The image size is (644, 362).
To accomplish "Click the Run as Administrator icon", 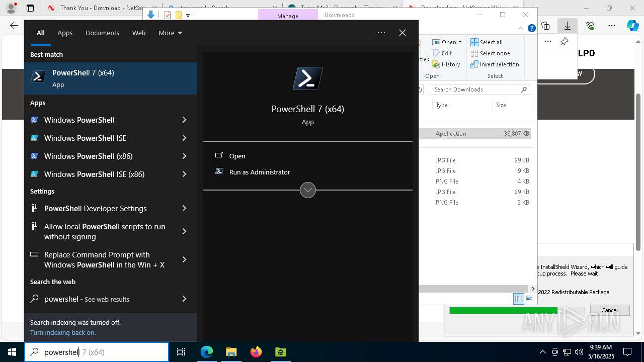I will (x=219, y=171).
